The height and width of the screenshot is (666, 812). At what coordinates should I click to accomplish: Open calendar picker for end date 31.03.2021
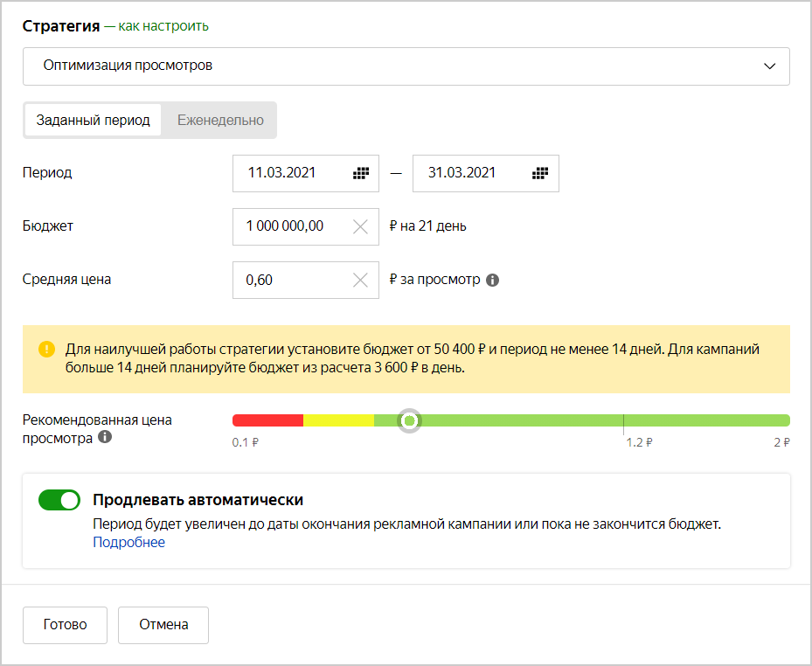540,173
